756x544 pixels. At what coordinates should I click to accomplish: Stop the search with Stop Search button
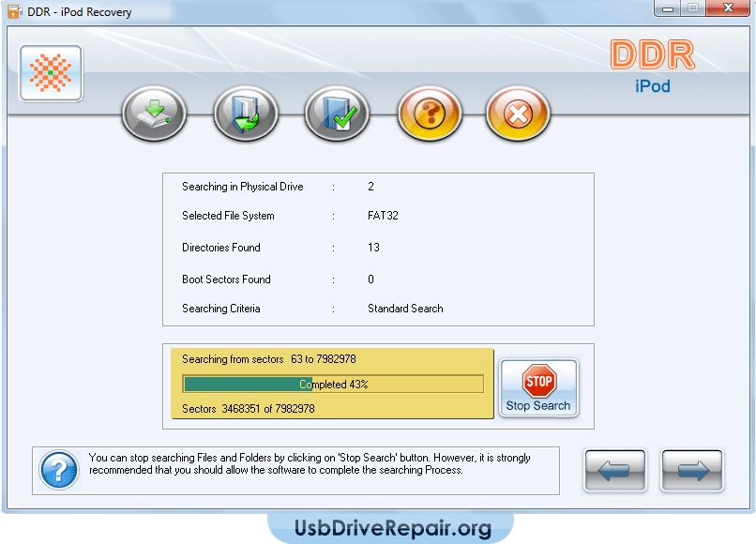(x=538, y=387)
